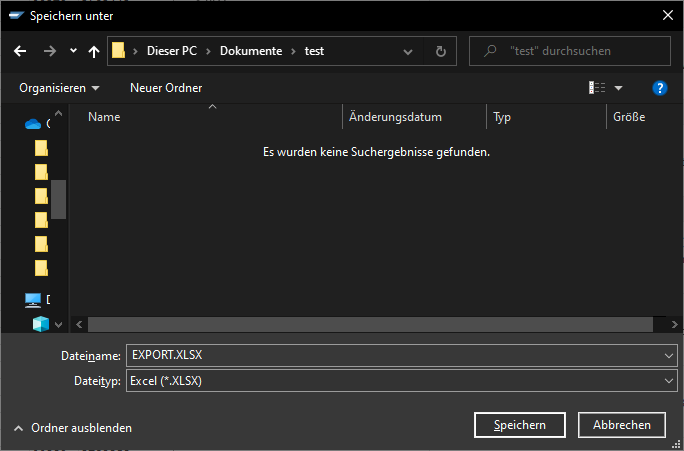Viewport: 684px width, 451px height.
Task: Click the Dokumente breadcrumb in address bar
Action: click(250, 51)
